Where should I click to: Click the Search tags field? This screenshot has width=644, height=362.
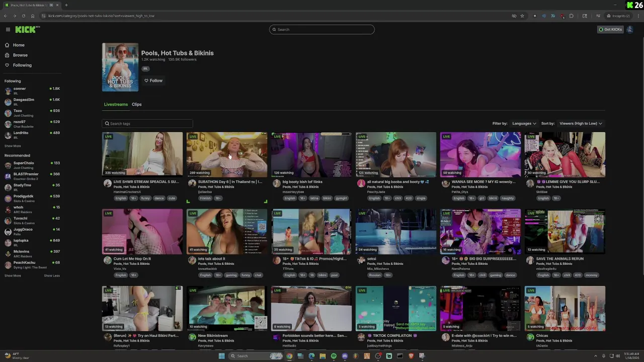147,124
